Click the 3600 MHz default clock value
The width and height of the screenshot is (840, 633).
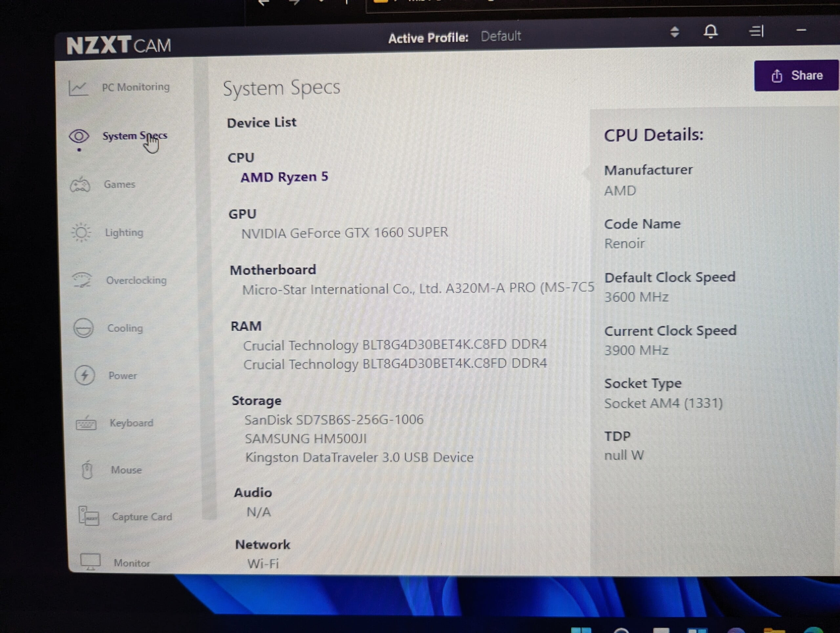637,297
